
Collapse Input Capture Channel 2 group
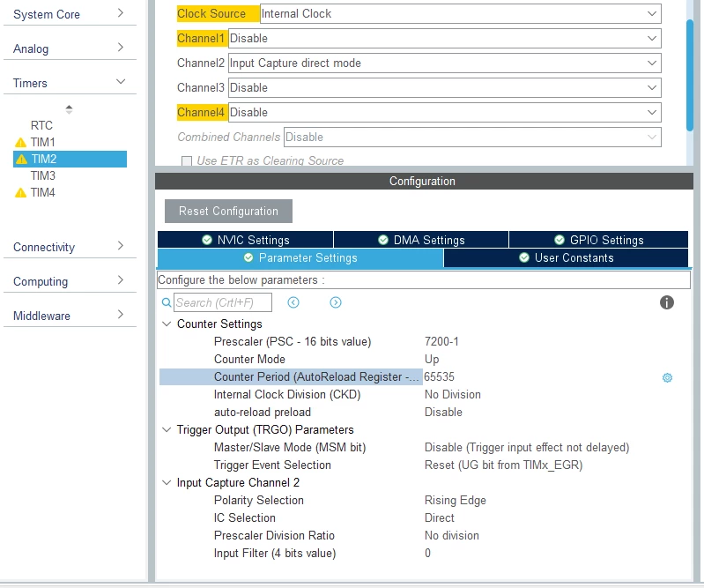click(167, 483)
